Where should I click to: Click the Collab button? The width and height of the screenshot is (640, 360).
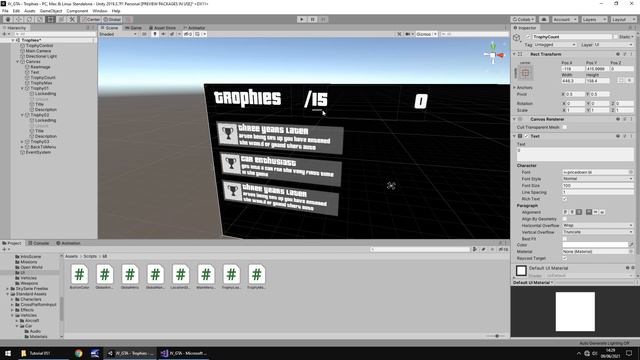point(523,19)
